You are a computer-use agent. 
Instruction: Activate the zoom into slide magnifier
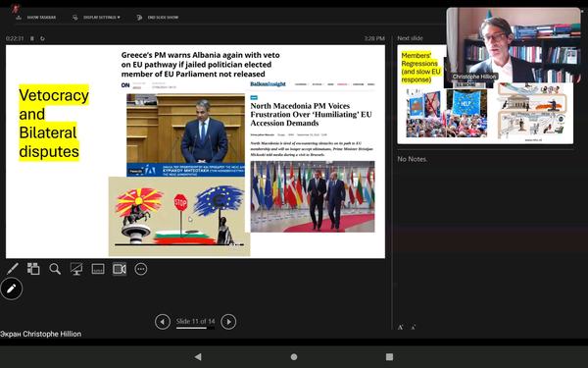[x=55, y=269]
